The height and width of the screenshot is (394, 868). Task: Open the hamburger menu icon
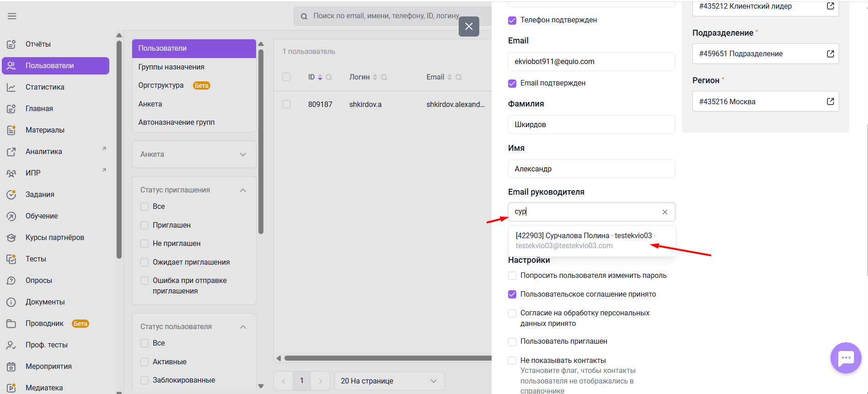(x=12, y=16)
